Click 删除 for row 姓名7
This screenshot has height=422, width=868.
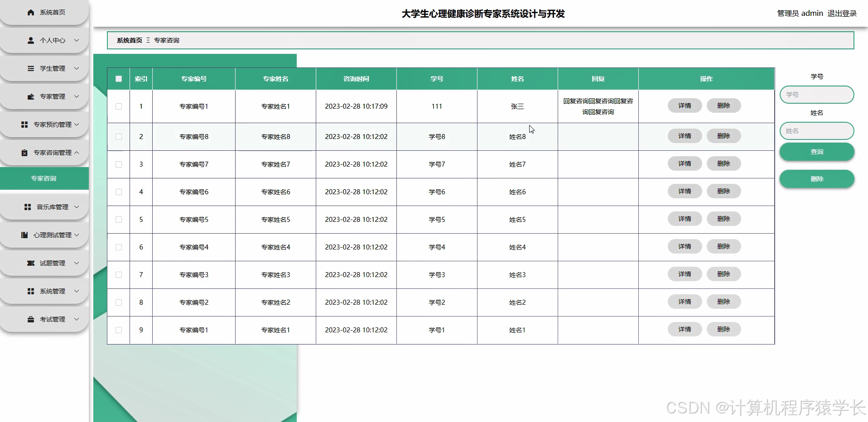(x=723, y=163)
